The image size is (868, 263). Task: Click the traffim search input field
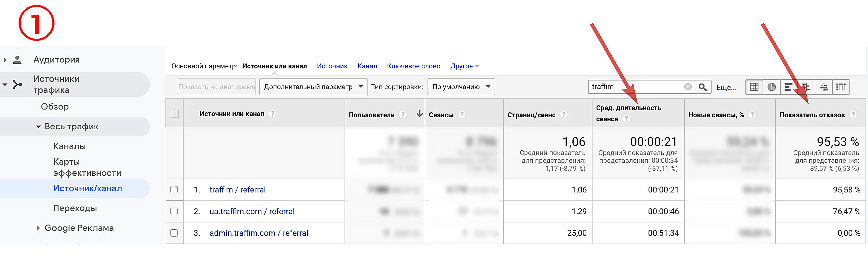(635, 87)
